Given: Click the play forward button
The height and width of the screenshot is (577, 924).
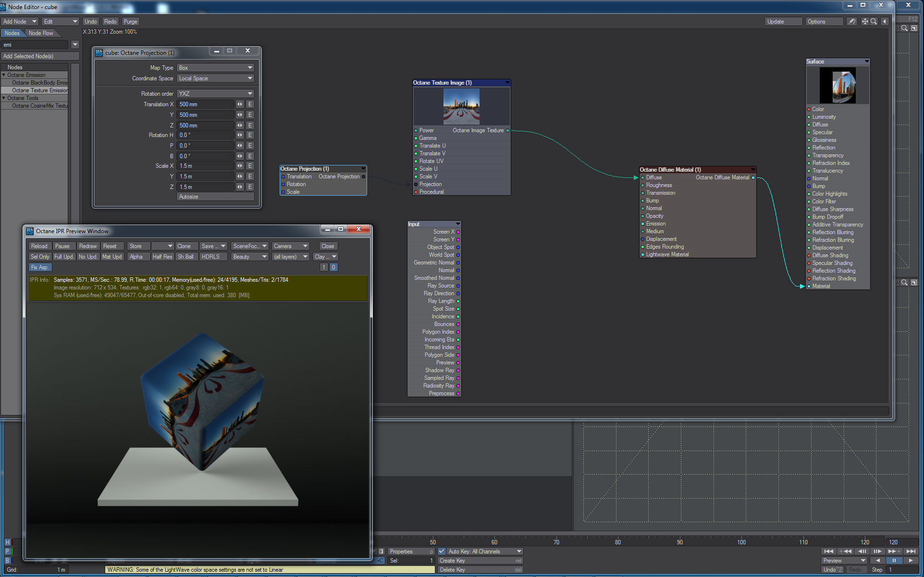Looking at the screenshot, I should 911,561.
